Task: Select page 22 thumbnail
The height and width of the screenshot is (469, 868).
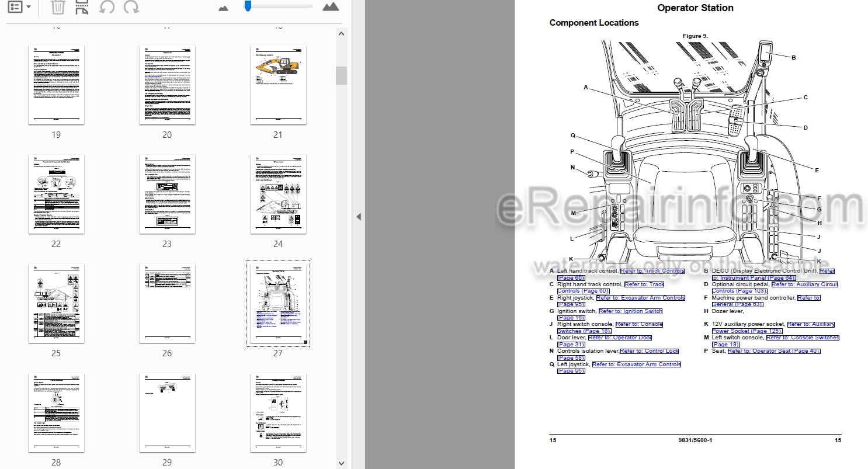Action: [56, 194]
